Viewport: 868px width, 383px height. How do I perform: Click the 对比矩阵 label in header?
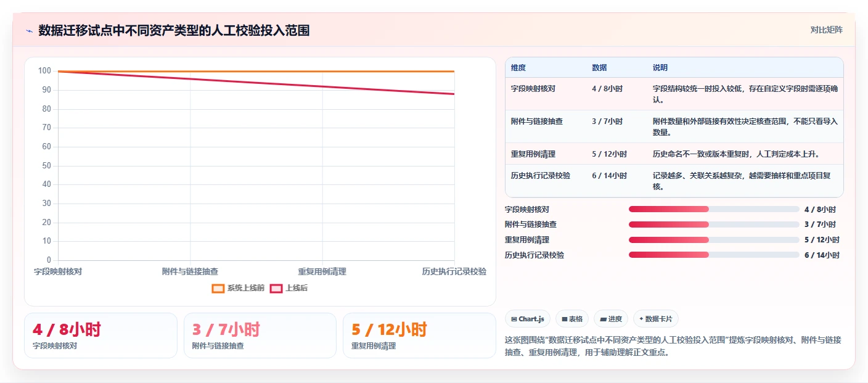pyautogui.click(x=826, y=30)
